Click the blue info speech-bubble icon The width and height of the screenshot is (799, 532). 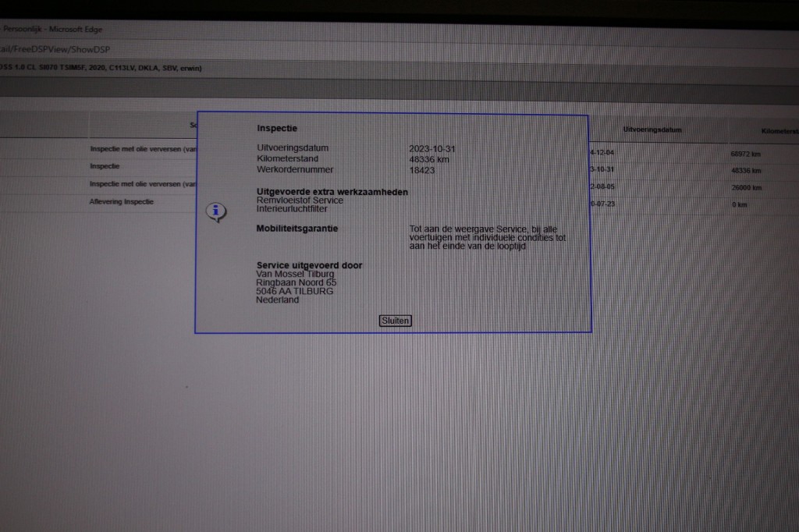tap(217, 211)
